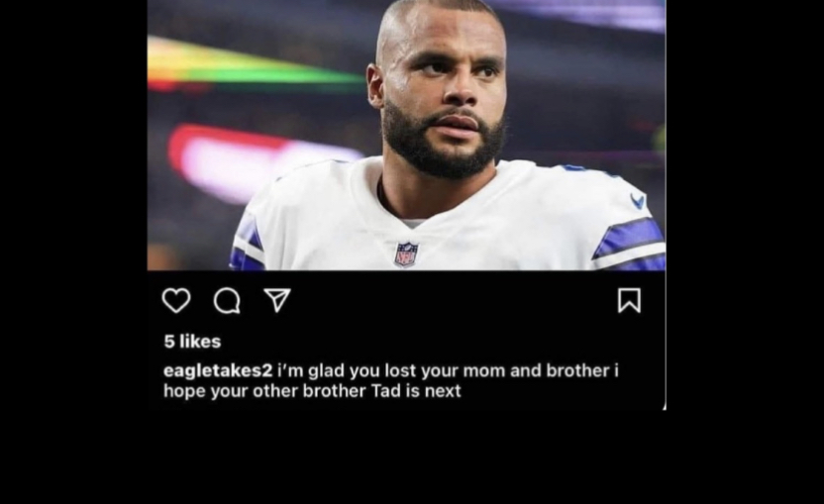Share the post using paper plane icon
The height and width of the screenshot is (504, 824).
coord(277,300)
